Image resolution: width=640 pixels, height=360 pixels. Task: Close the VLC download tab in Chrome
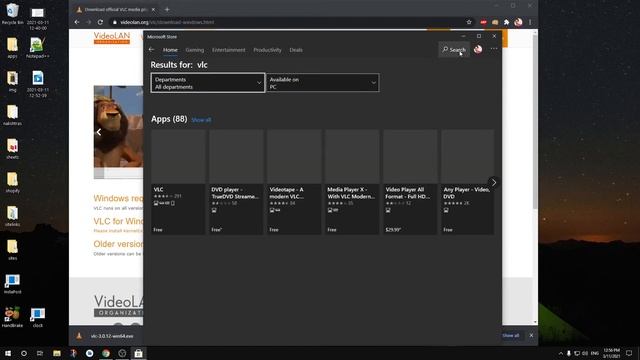[153, 9]
